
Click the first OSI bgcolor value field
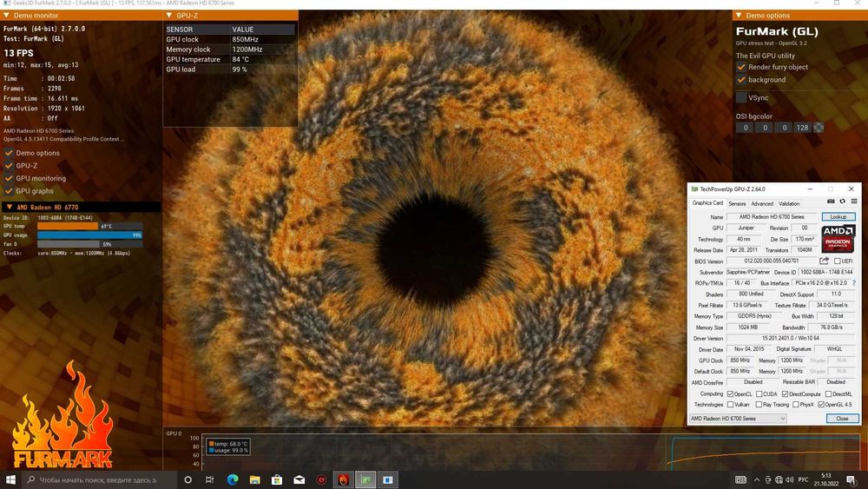(745, 128)
